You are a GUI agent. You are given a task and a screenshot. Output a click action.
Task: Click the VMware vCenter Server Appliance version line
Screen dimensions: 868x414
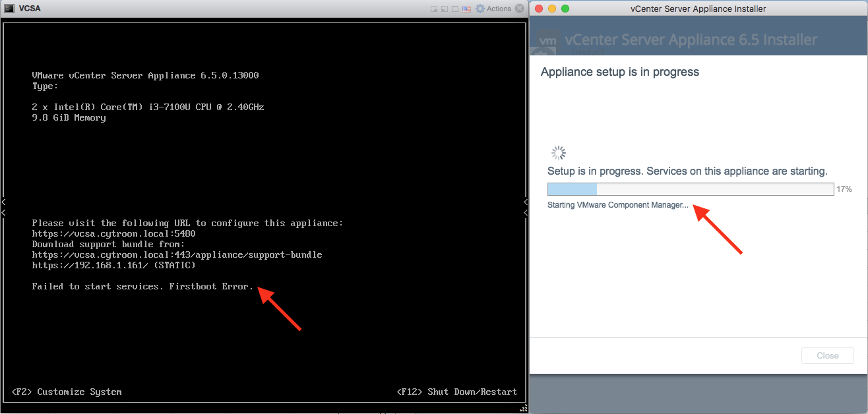(x=145, y=75)
